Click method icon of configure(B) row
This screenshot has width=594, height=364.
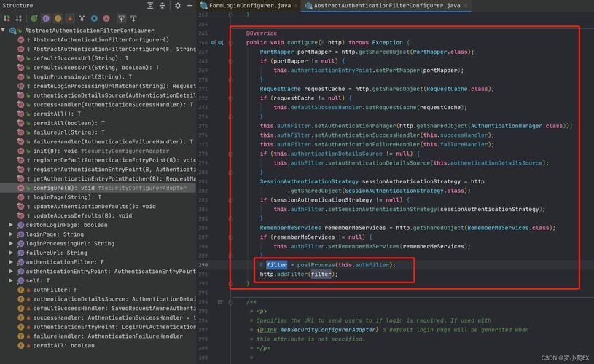click(x=21, y=188)
